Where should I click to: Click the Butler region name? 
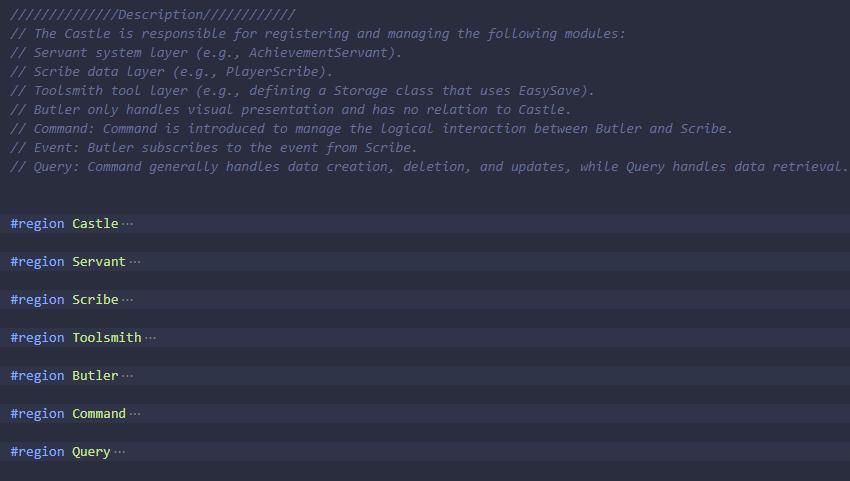(x=95, y=376)
